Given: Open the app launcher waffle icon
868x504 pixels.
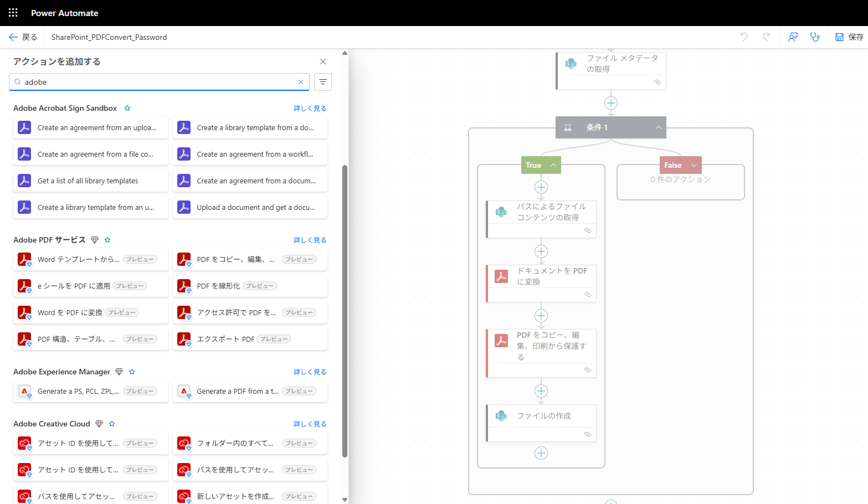Looking at the screenshot, I should (13, 13).
